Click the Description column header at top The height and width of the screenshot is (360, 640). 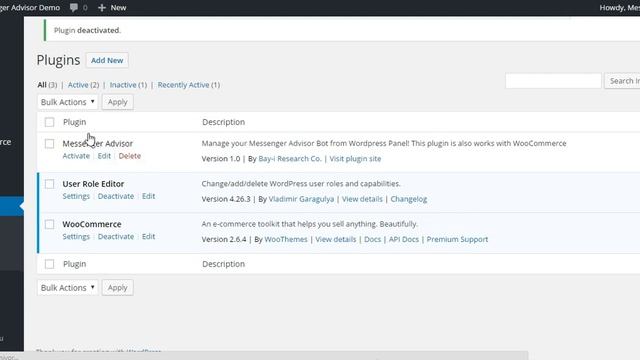[224, 122]
